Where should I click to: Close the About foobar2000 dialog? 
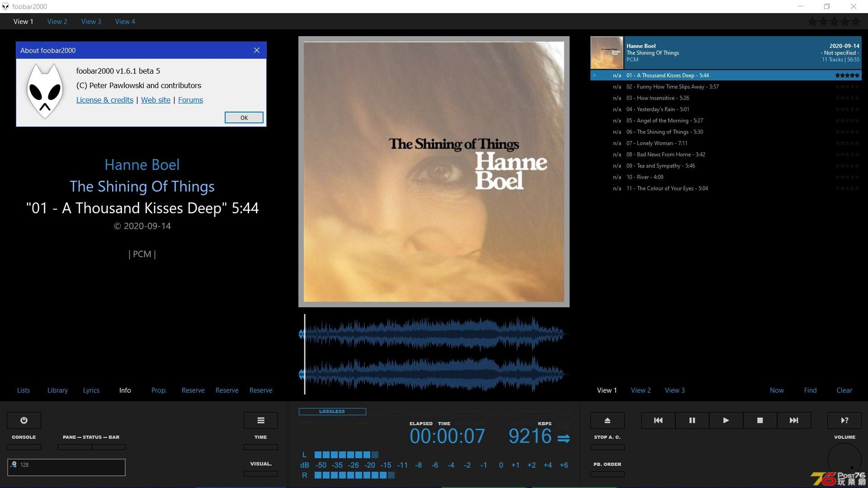click(x=257, y=50)
